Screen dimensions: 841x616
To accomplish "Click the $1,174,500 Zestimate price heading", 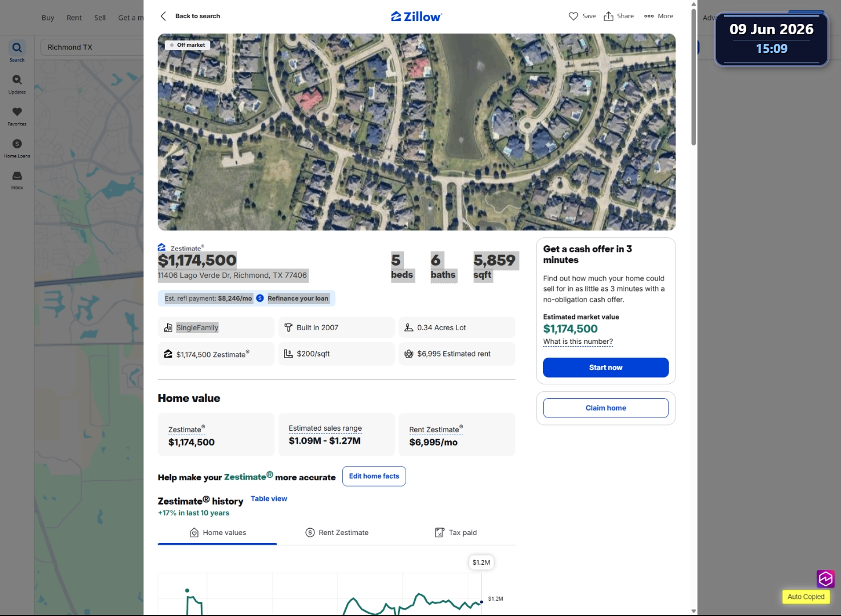I will tap(197, 260).
